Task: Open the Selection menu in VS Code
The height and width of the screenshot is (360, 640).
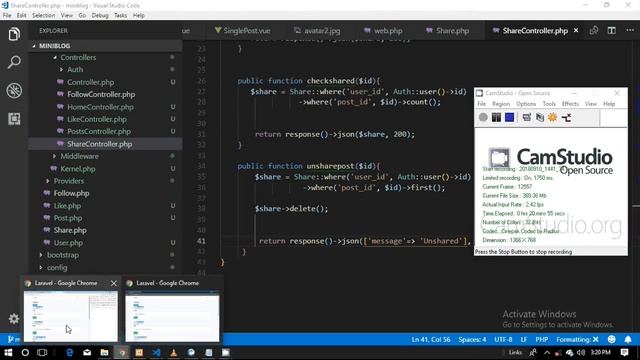Action: pos(43,16)
